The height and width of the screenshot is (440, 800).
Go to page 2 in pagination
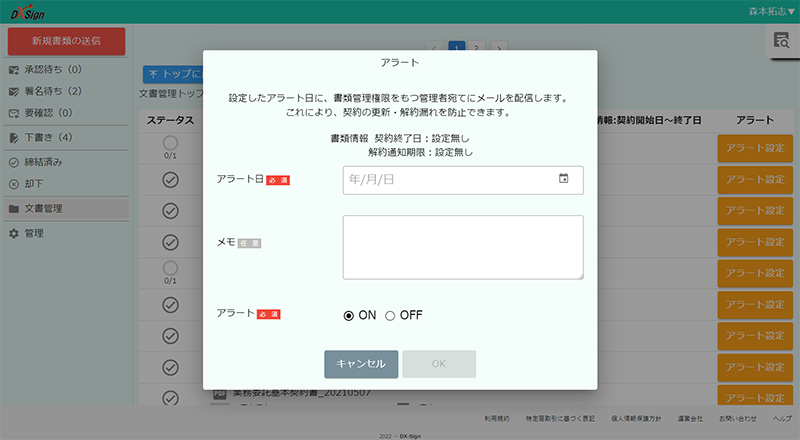[x=477, y=46]
